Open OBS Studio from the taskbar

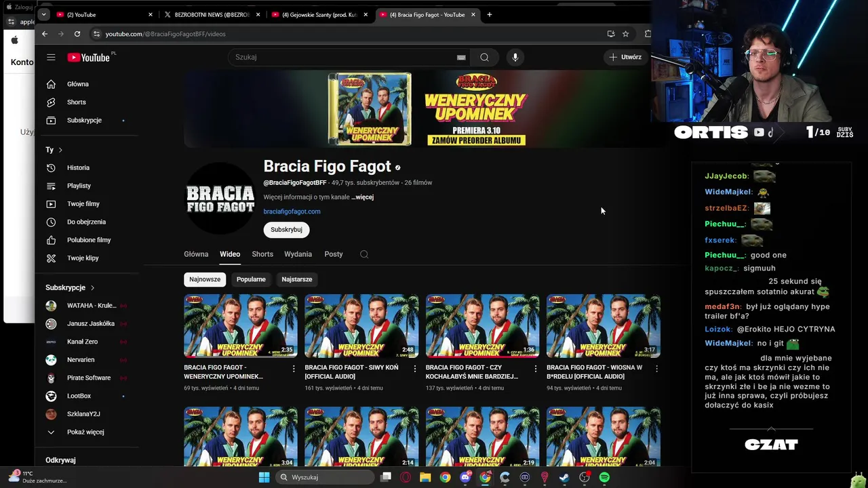click(x=585, y=477)
